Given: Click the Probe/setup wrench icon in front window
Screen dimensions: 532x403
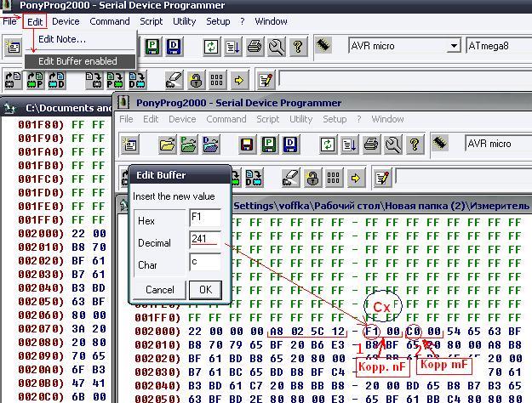Looking at the screenshot, I should 392,145.
